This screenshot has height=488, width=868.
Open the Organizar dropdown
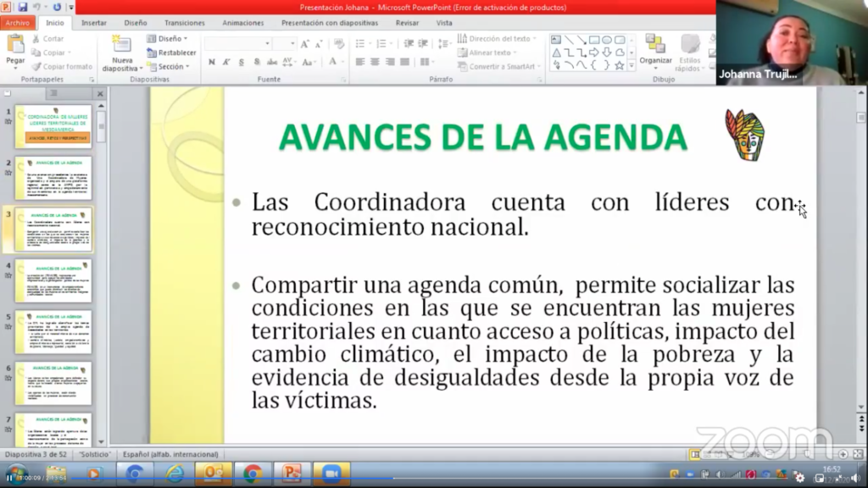[x=655, y=53]
